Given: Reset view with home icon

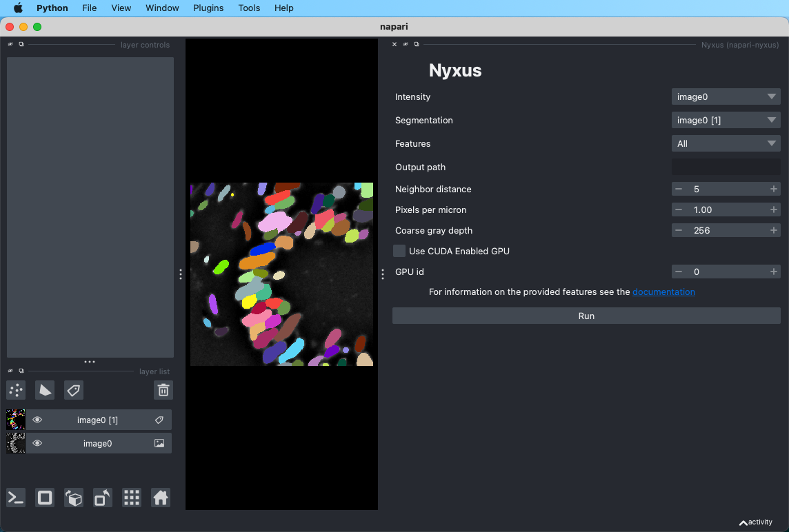Looking at the screenshot, I should point(161,498).
